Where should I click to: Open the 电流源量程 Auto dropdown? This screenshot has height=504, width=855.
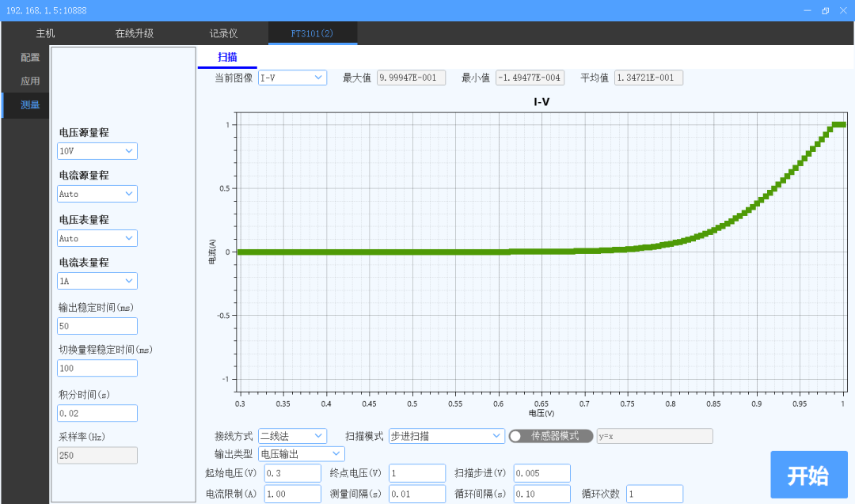pos(97,194)
